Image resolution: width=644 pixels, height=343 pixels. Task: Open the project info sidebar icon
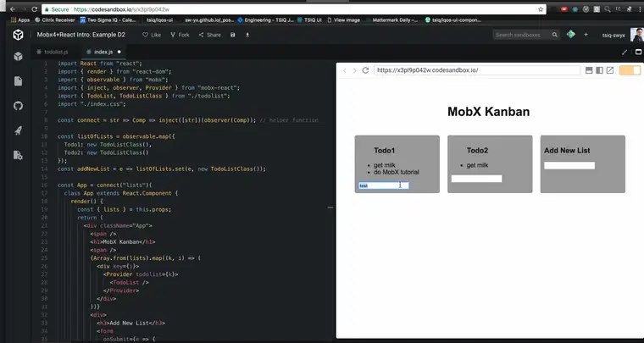coord(17,57)
